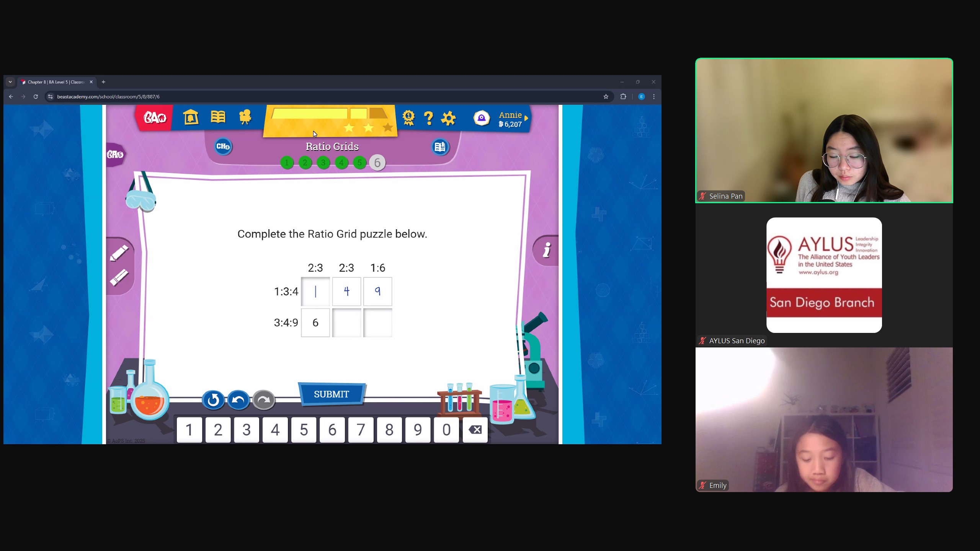This screenshot has height=551, width=980.
Task: Go to problem 1 circle
Action: (287, 163)
